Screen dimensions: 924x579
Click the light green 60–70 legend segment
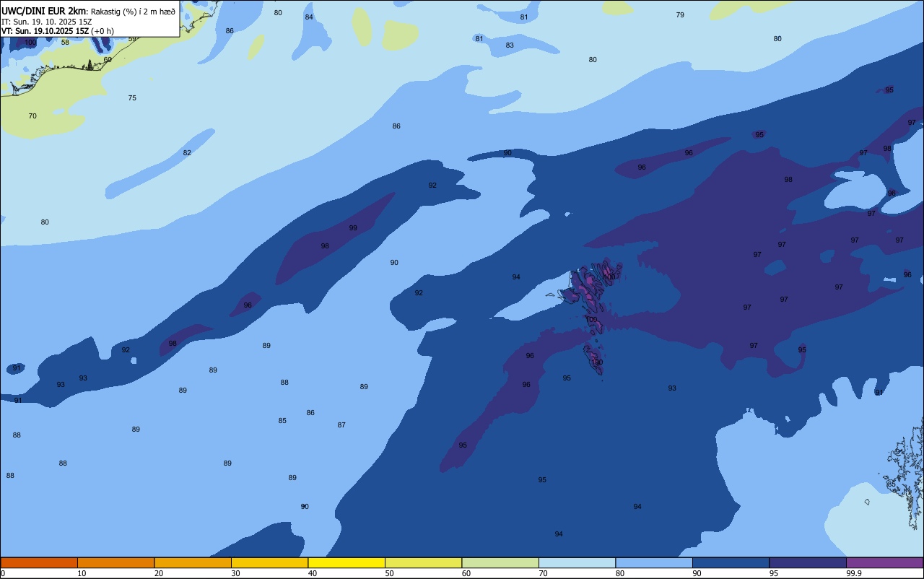coord(500,562)
